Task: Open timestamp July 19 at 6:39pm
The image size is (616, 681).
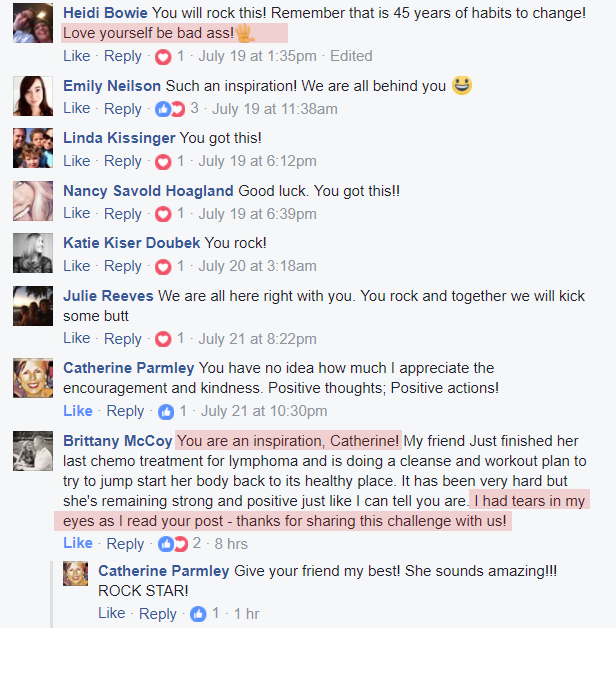Action: [x=257, y=214]
